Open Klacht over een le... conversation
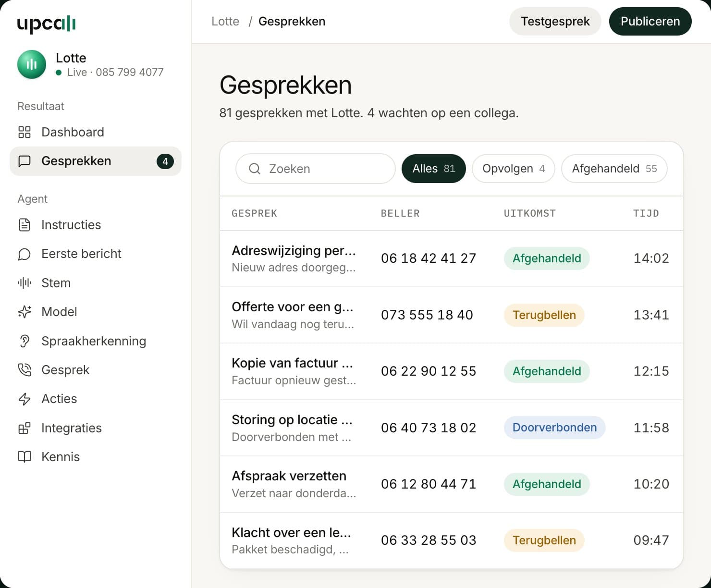Screen dimensions: 711x588 452,540
